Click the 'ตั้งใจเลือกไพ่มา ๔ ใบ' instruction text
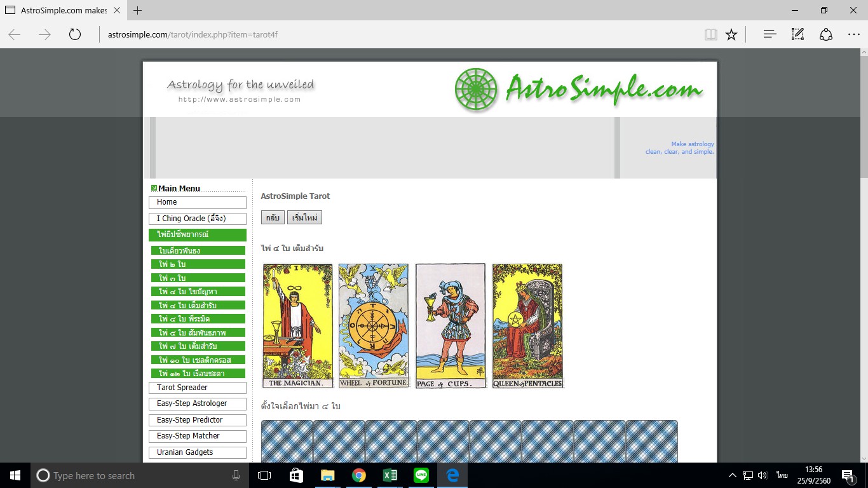The height and width of the screenshot is (488, 868). pyautogui.click(x=301, y=406)
